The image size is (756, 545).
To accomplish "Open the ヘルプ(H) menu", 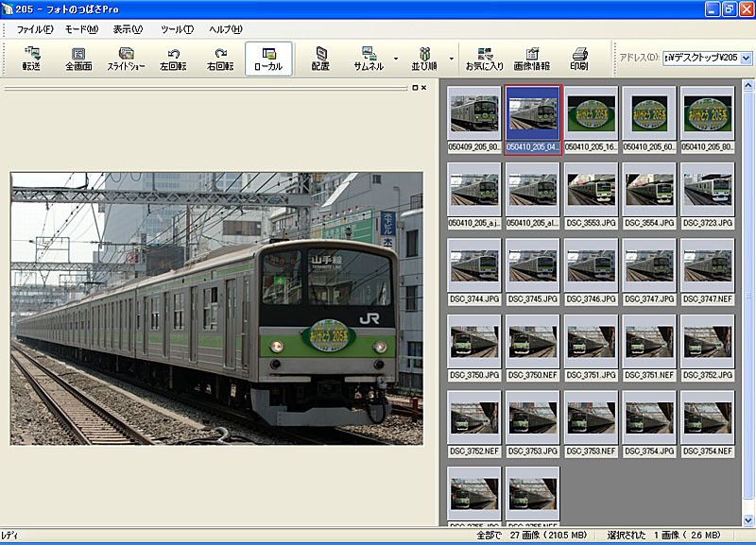I will click(x=225, y=29).
